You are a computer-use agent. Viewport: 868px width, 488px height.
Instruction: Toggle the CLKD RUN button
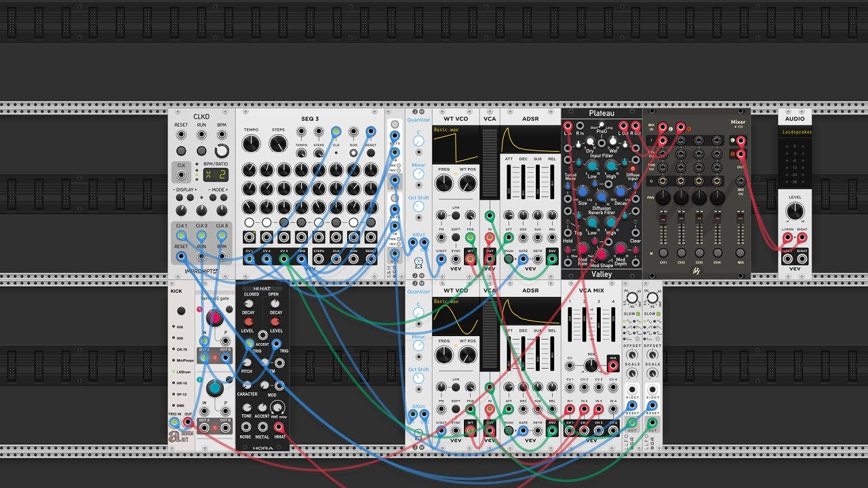pyautogui.click(x=201, y=151)
